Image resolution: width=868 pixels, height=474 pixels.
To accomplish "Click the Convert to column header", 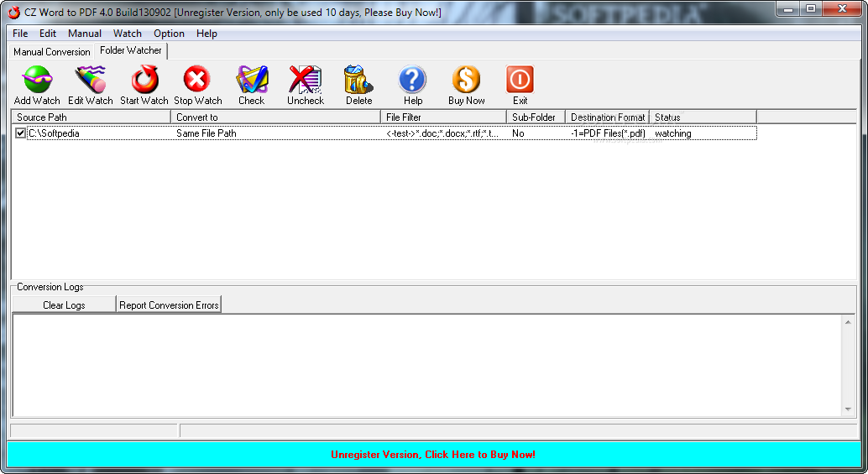I will pyautogui.click(x=275, y=117).
